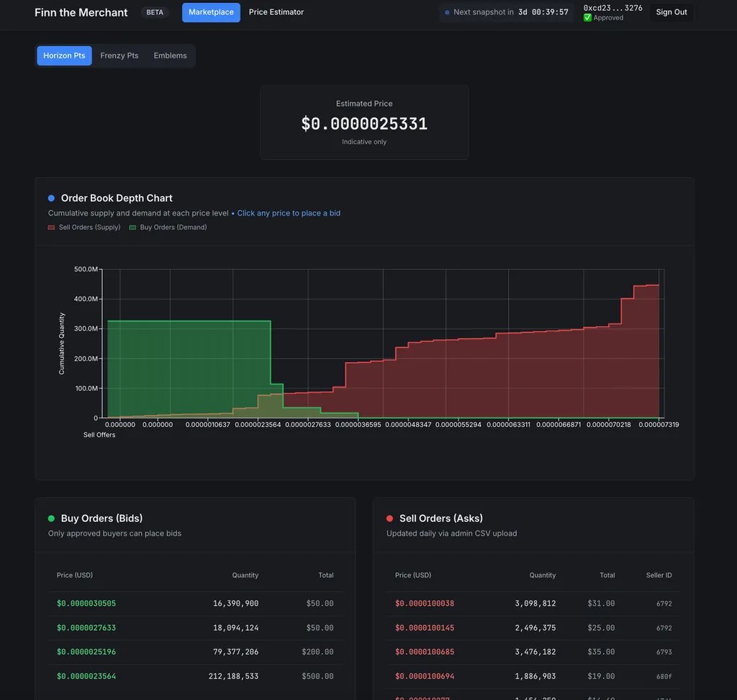Toggle Sell Orders (Supply) legend swatch
The width and height of the screenshot is (737, 700).
(x=51, y=228)
